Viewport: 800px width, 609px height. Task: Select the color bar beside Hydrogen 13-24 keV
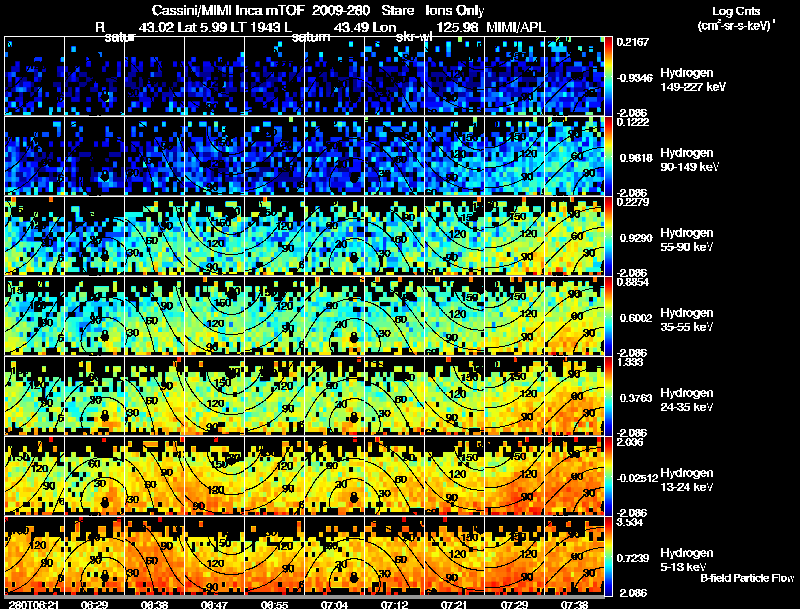click(608, 476)
